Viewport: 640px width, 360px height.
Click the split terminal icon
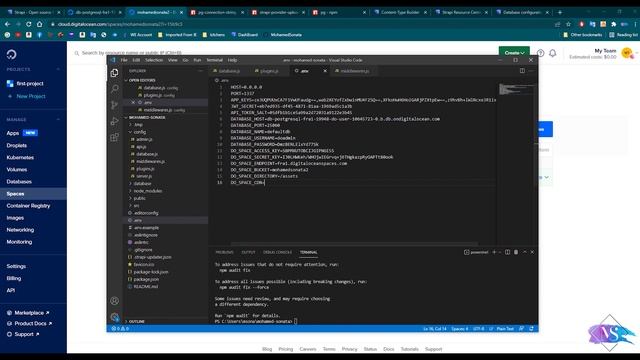(x=507, y=252)
